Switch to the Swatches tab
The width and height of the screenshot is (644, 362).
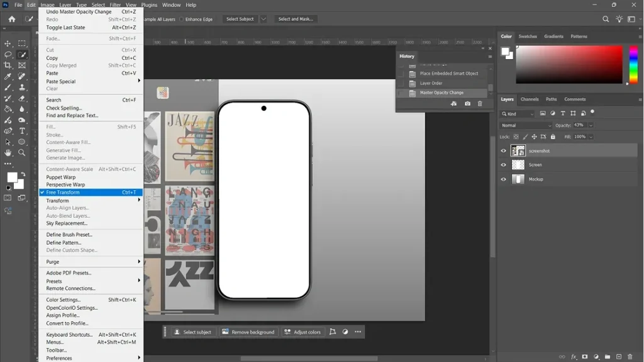click(x=528, y=37)
